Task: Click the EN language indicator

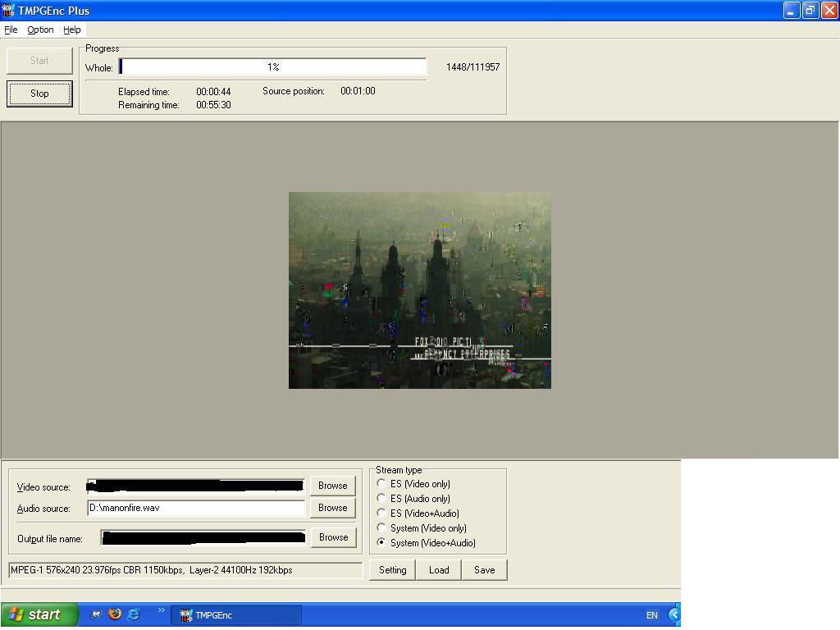Action: click(x=651, y=615)
